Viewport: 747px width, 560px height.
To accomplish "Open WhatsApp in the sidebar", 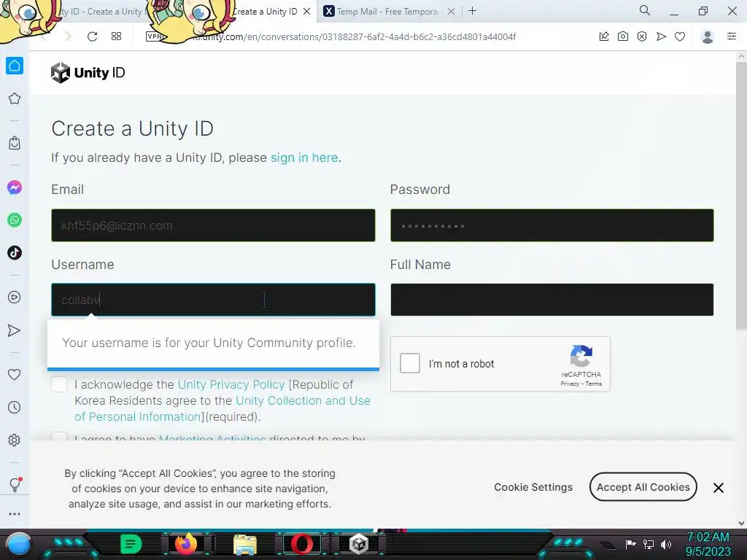I will tap(15, 220).
